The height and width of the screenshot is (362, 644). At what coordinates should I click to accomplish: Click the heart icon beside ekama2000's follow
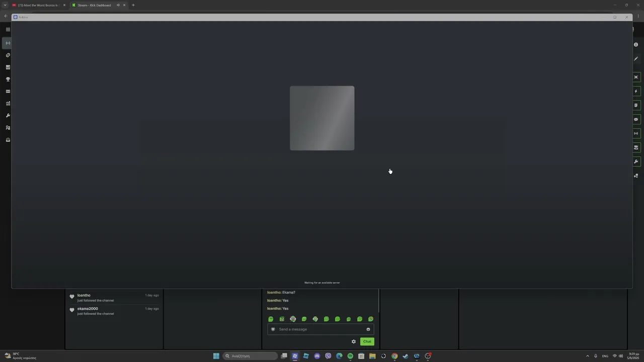point(72,310)
